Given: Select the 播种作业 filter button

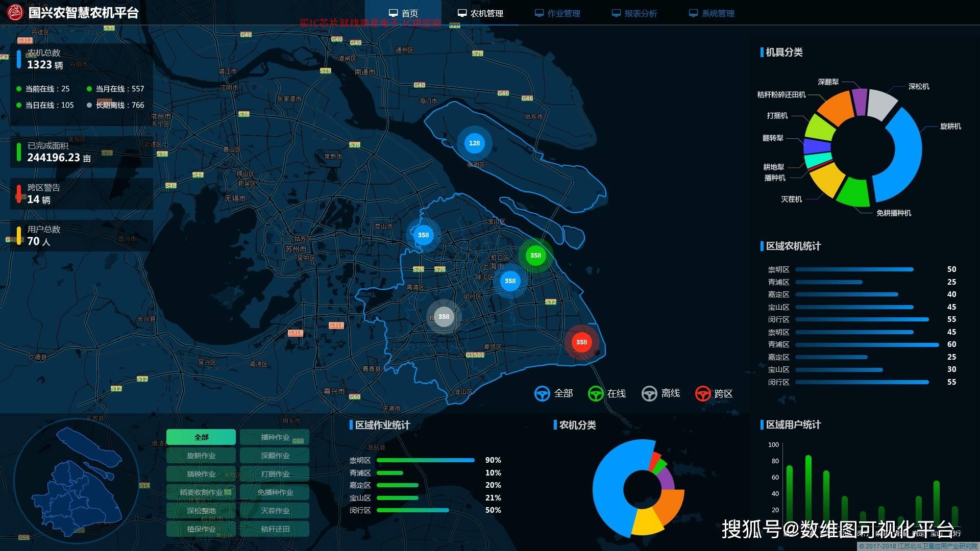Looking at the screenshot, I should click(x=275, y=437).
